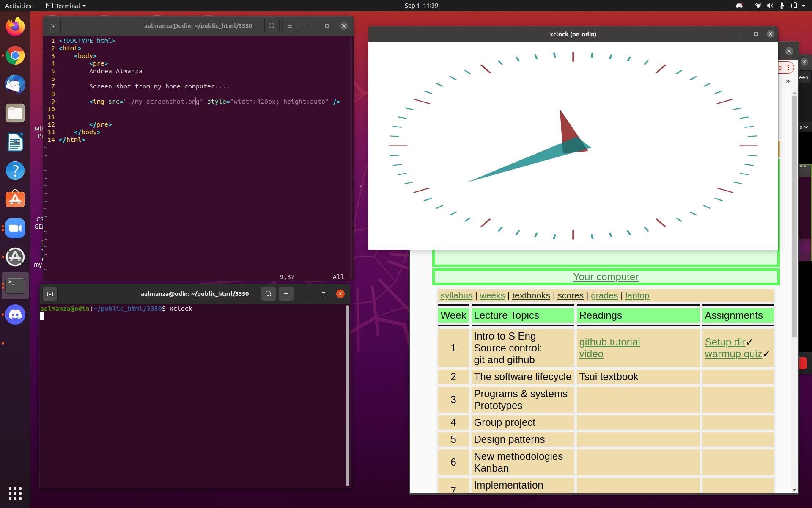Open LibreOffice Writer from the dock

coord(15,142)
